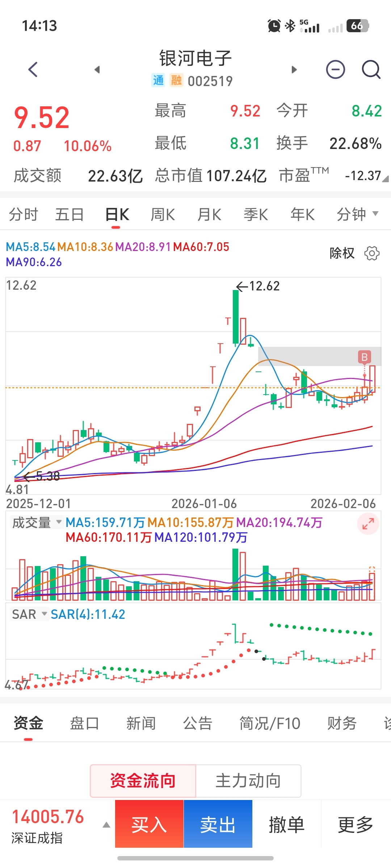Open the 简况/F10 info tab
The width and height of the screenshot is (391, 868).
[x=270, y=723]
